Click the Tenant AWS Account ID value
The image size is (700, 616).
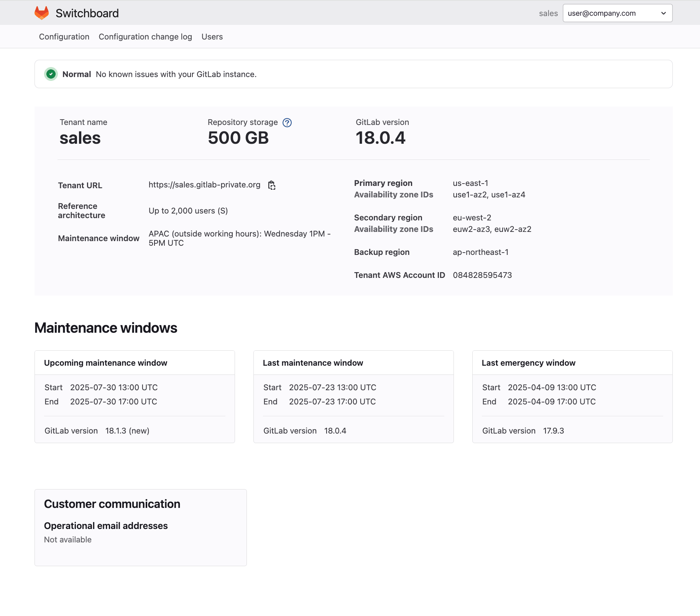coord(482,275)
